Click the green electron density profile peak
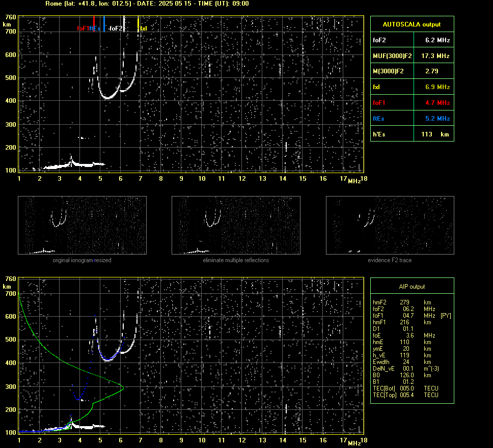This screenshot has width=493, height=448. click(x=123, y=387)
